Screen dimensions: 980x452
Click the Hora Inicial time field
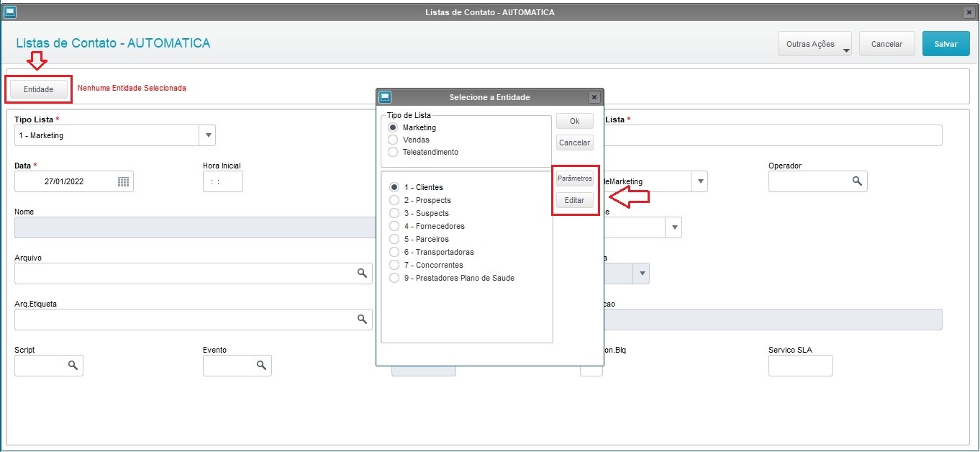pyautogui.click(x=222, y=182)
